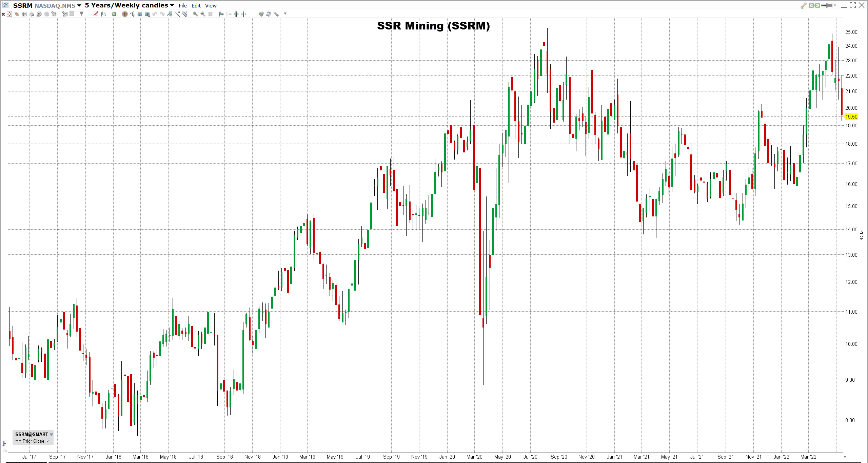Click the chart app icon in title bar
This screenshot has width=868, height=463.
click(5, 5)
